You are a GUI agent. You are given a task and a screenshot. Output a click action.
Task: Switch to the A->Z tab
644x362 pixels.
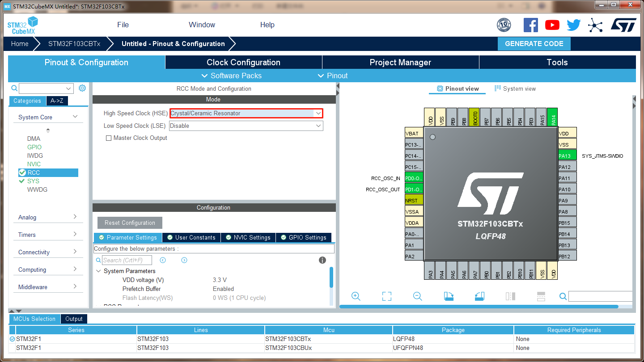57,101
